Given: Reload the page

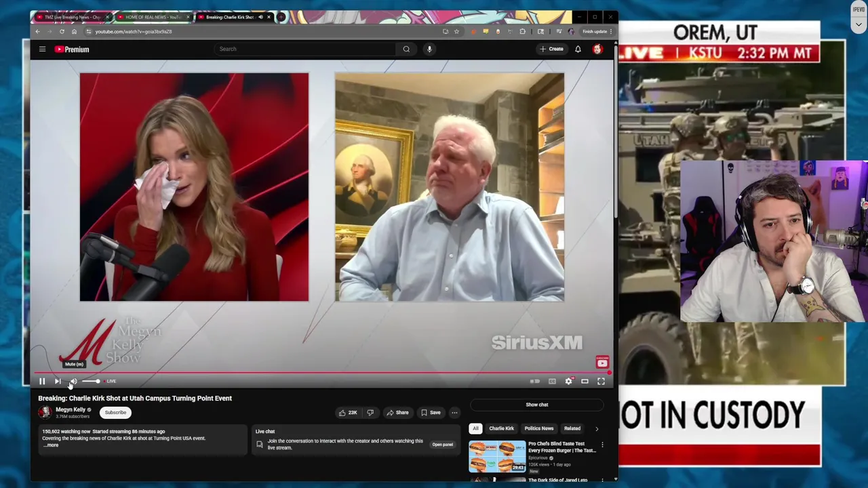Looking at the screenshot, I should [x=62, y=31].
